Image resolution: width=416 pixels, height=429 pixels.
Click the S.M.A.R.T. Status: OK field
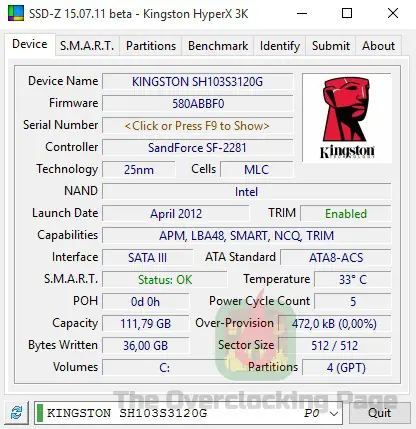165,280
